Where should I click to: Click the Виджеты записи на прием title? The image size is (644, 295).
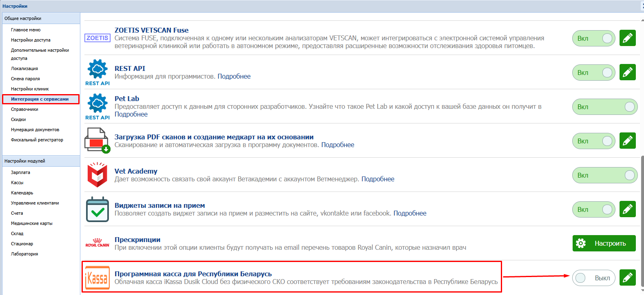pos(160,205)
